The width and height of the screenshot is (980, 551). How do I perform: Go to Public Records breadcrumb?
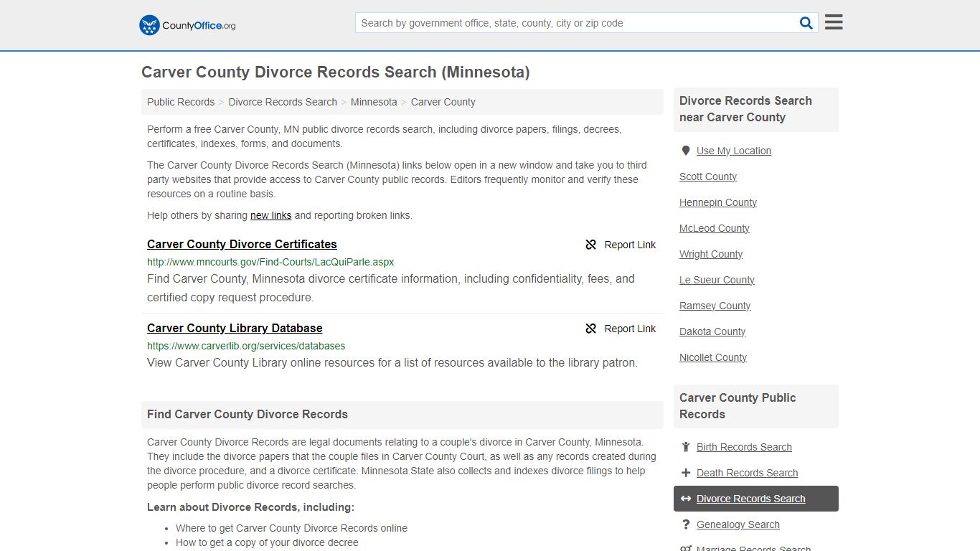(x=181, y=102)
